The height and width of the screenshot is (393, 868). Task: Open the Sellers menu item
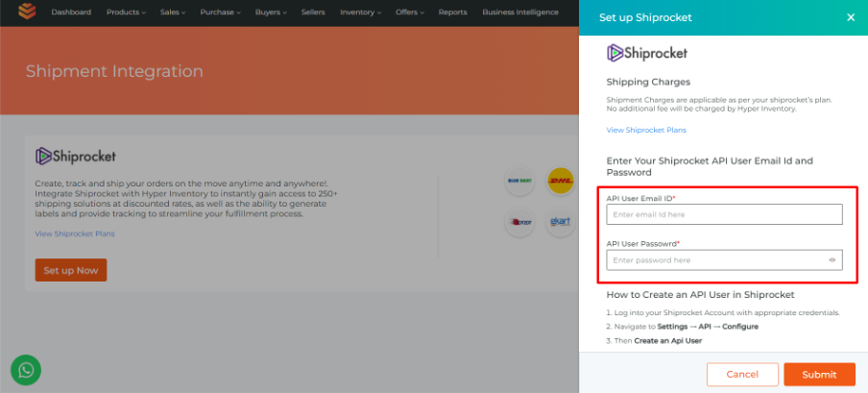pyautogui.click(x=313, y=12)
